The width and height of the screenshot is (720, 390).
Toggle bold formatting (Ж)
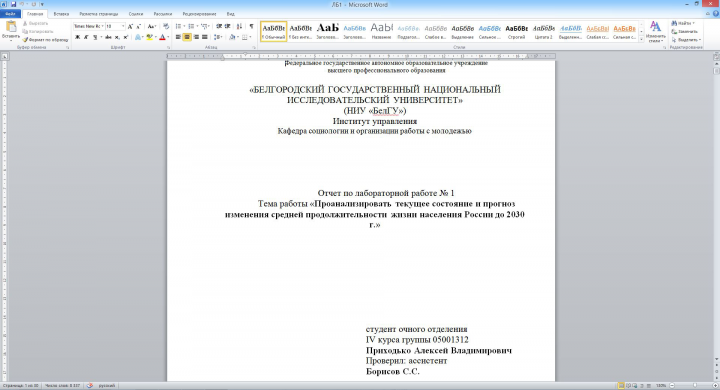coord(77,37)
